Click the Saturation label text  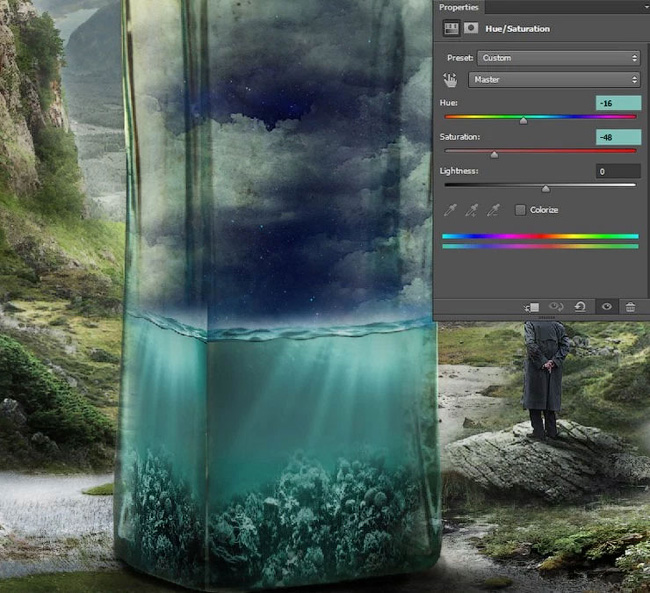pos(459,137)
